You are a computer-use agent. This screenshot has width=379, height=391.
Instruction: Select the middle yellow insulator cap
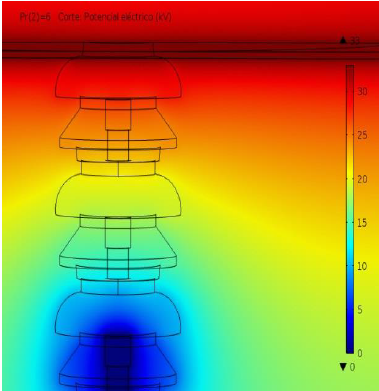click(x=119, y=197)
